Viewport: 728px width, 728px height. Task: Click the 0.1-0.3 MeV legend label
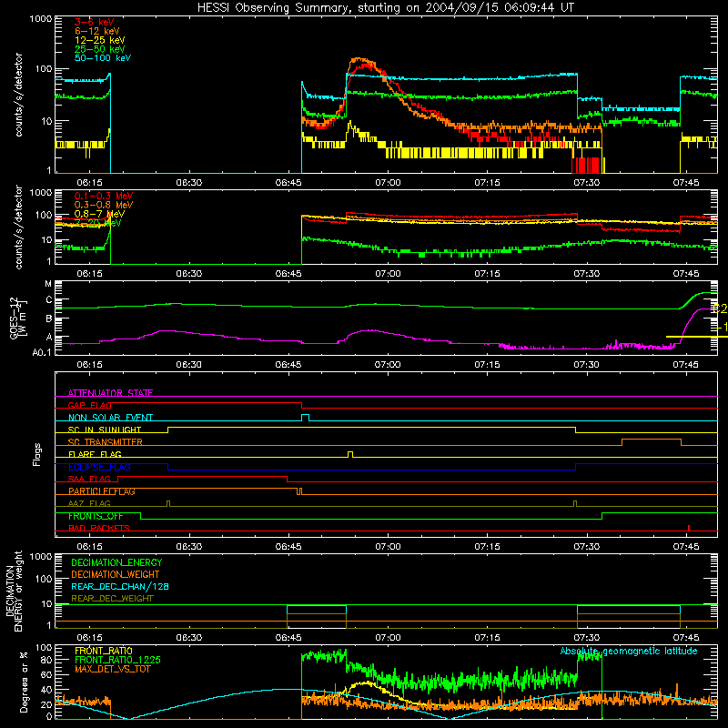tap(104, 196)
